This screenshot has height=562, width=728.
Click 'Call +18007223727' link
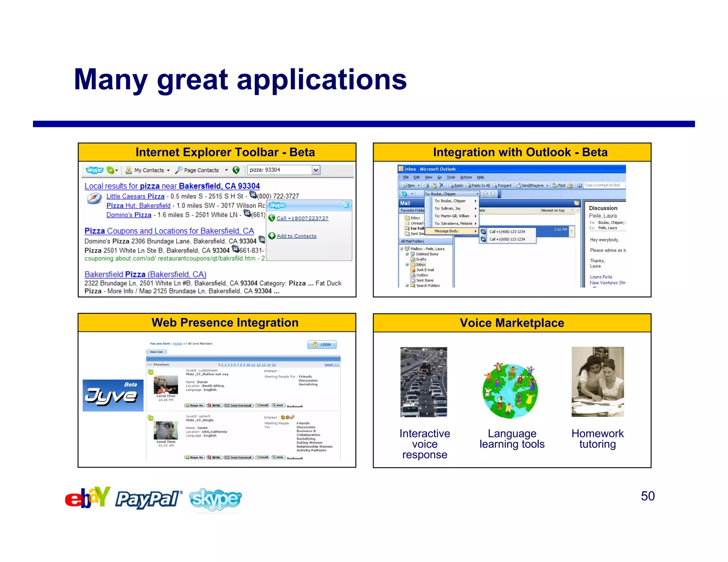pyautogui.click(x=302, y=218)
